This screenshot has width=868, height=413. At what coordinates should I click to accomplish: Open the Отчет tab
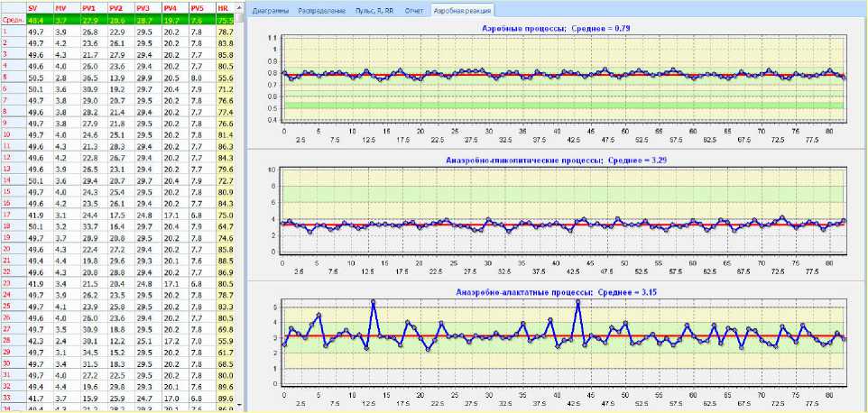pos(414,11)
